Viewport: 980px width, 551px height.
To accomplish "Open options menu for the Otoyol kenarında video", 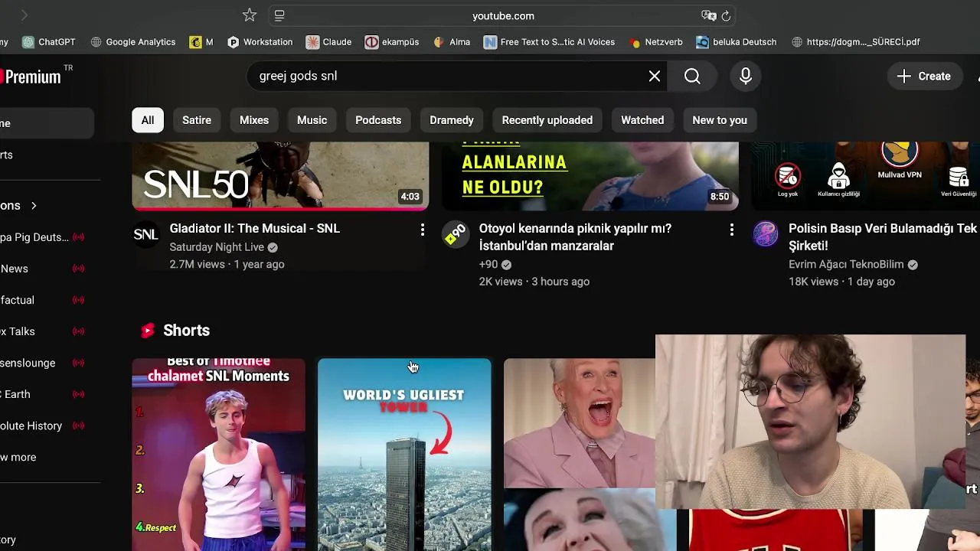I will [x=731, y=230].
